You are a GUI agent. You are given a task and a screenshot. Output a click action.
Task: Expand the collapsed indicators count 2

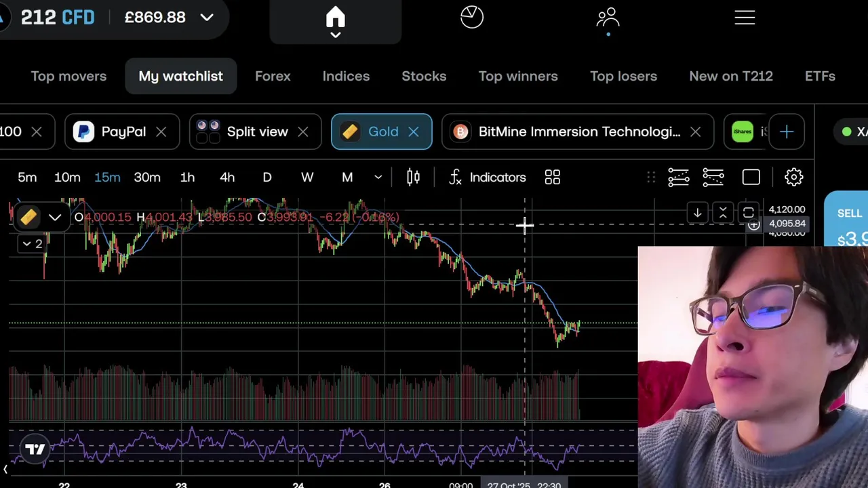point(33,243)
